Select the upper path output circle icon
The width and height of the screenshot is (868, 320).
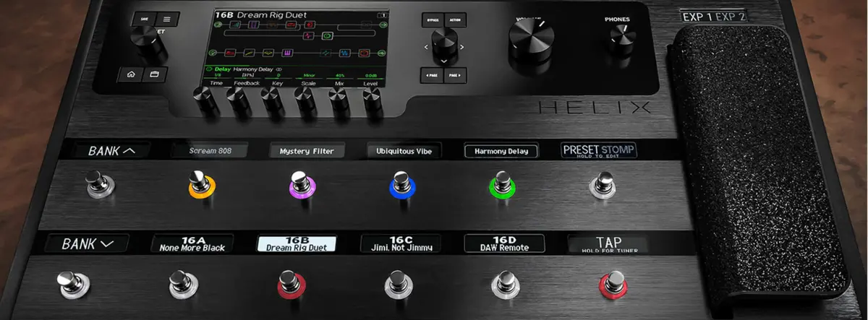click(383, 25)
